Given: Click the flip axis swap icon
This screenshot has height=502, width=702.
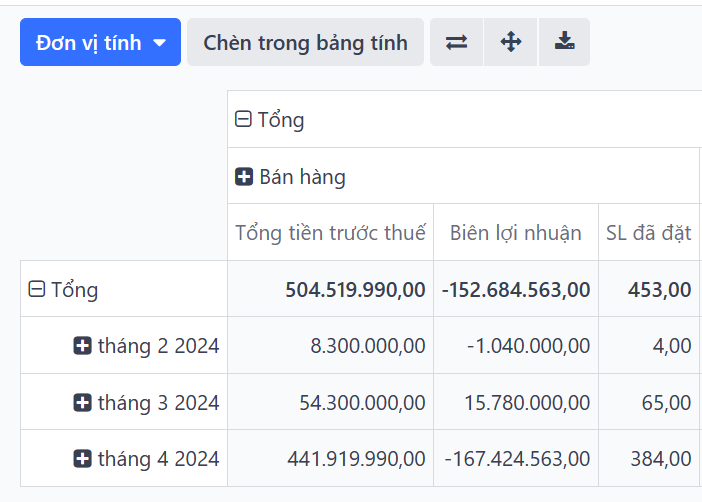Looking at the screenshot, I should [456, 42].
